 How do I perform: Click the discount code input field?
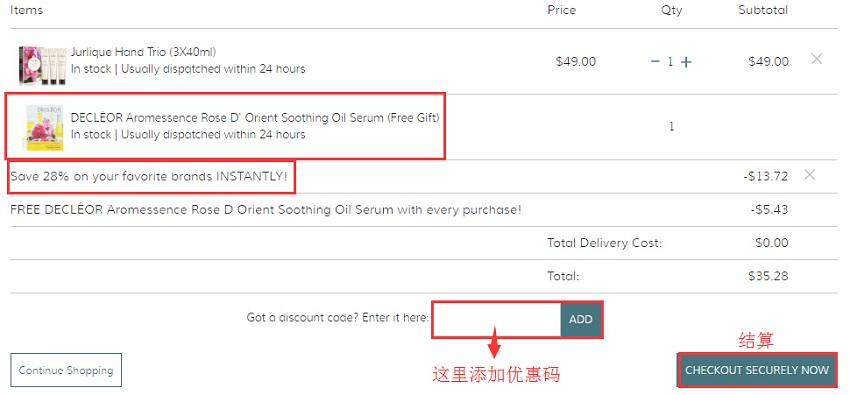click(497, 320)
